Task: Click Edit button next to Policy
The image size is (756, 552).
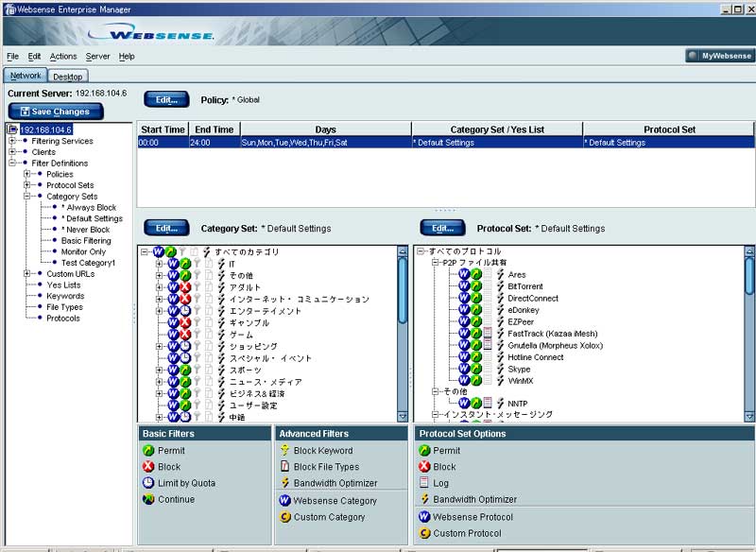Action: 167,100
